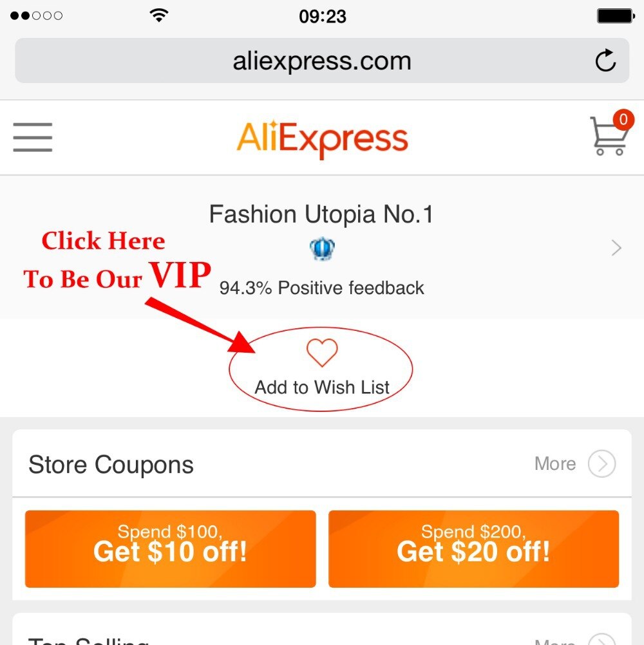Claim the Spend $100 Get $10 off coupon
The height and width of the screenshot is (645, 644).
click(x=171, y=548)
